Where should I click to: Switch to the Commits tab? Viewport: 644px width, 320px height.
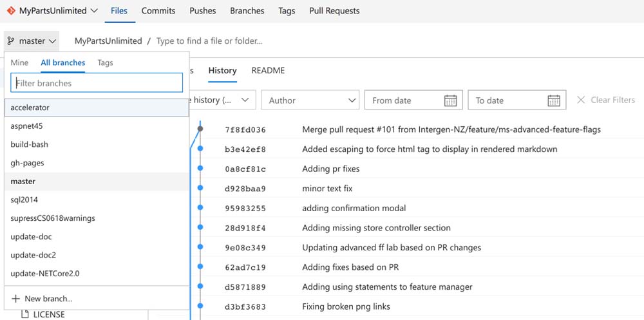158,11
